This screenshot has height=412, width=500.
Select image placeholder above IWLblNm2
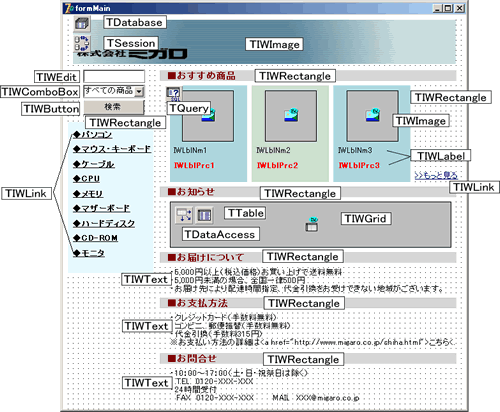pyautogui.click(x=291, y=116)
